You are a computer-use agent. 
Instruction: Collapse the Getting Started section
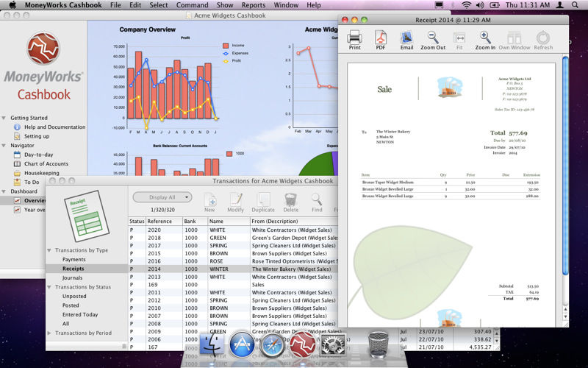4,118
